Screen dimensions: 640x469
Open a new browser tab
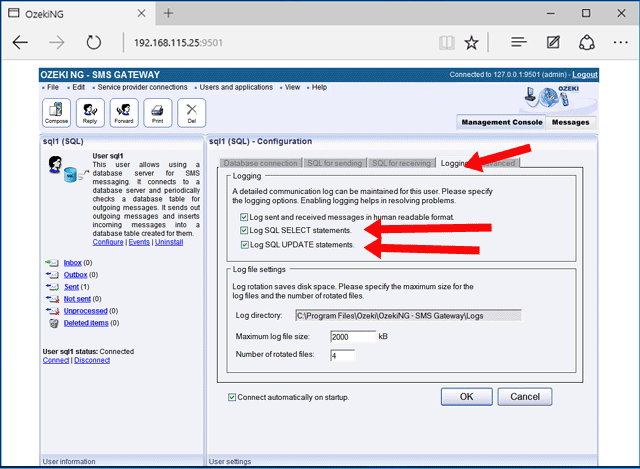[169, 13]
